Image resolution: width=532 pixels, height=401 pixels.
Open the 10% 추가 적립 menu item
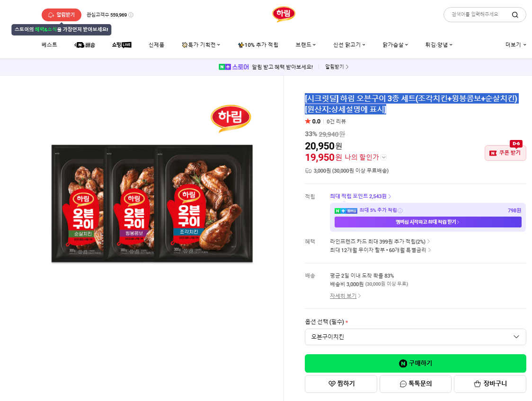pyautogui.click(x=258, y=45)
